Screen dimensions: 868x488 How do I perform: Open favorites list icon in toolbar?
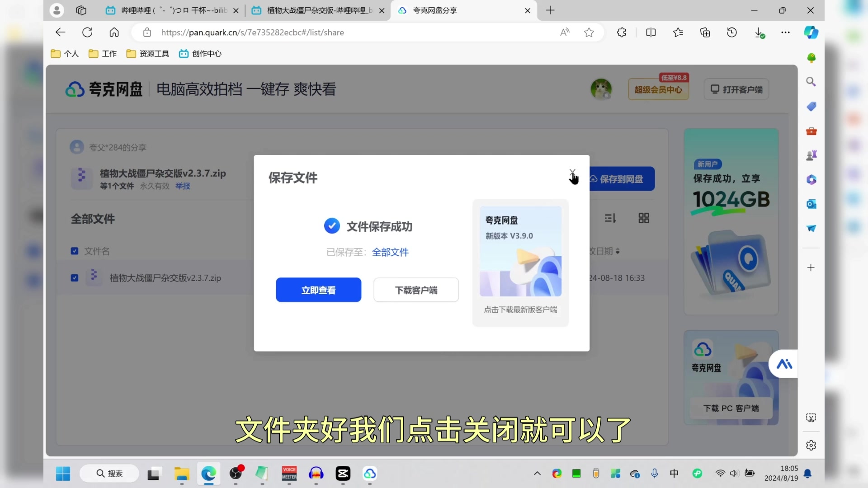(678, 32)
